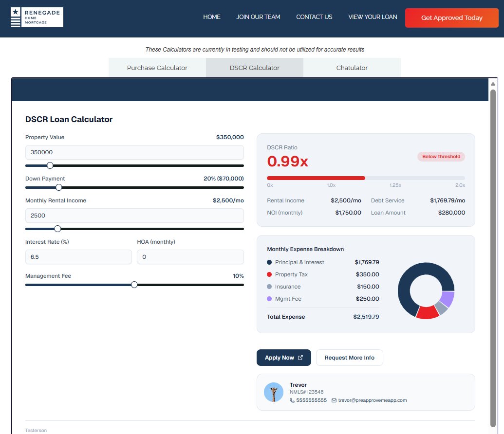Click the Principal & Interest legend dot

click(269, 262)
